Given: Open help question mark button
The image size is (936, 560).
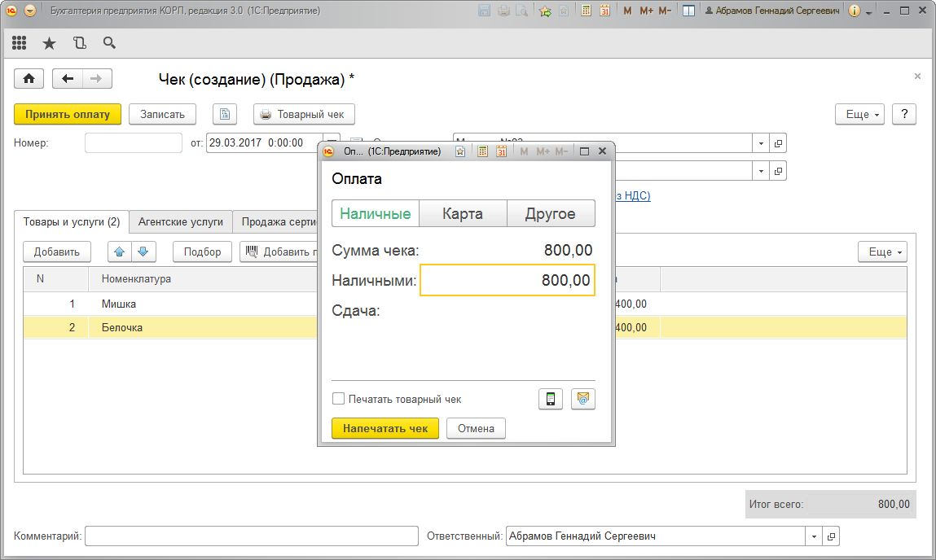Looking at the screenshot, I should pyautogui.click(x=903, y=114).
